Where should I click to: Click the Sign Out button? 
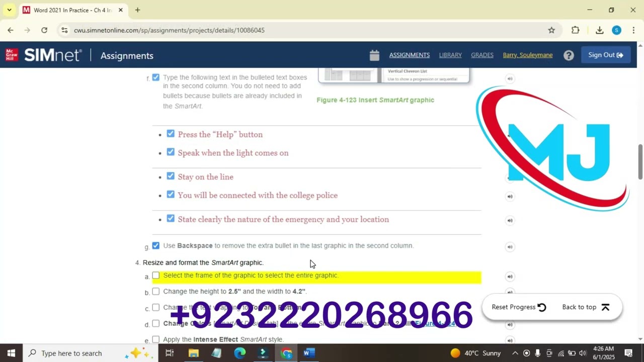(x=606, y=55)
